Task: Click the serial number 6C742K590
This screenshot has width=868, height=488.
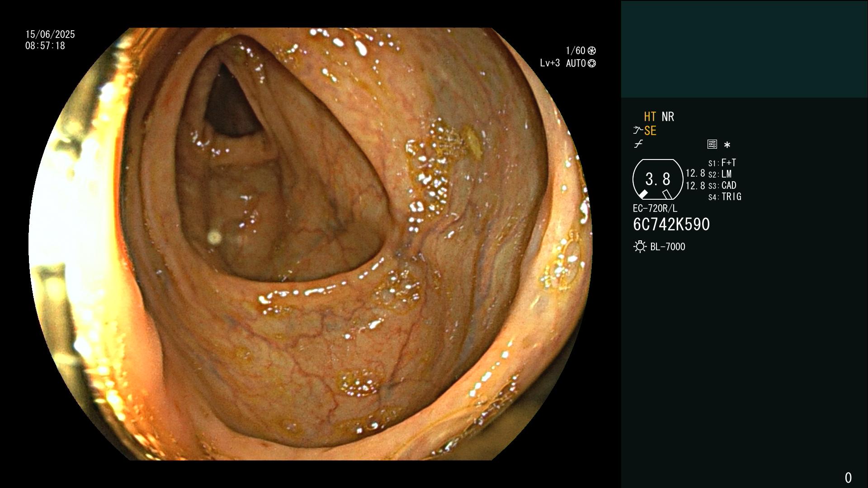Action: 671,225
